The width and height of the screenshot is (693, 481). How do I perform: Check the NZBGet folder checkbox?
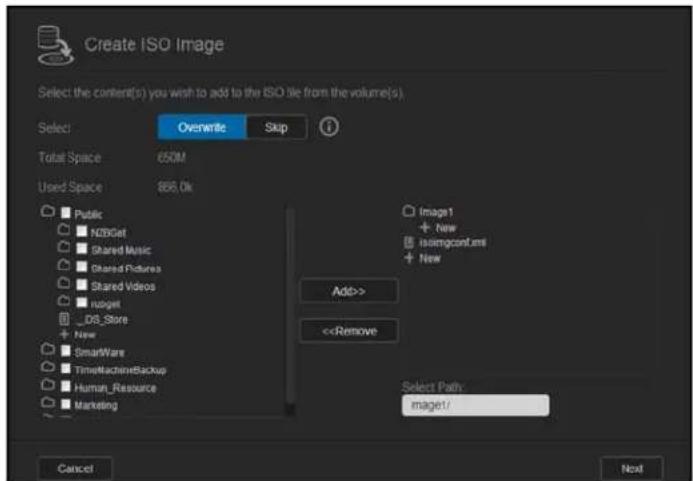point(81,231)
